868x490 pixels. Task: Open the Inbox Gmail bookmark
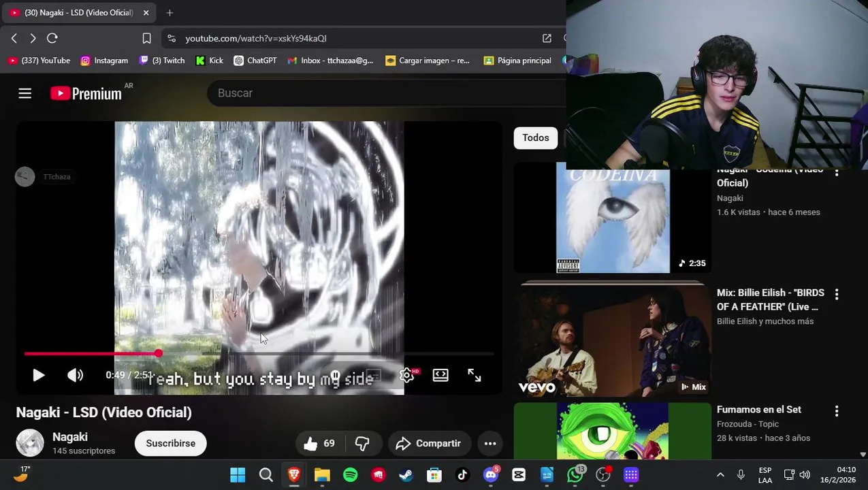[x=330, y=61]
